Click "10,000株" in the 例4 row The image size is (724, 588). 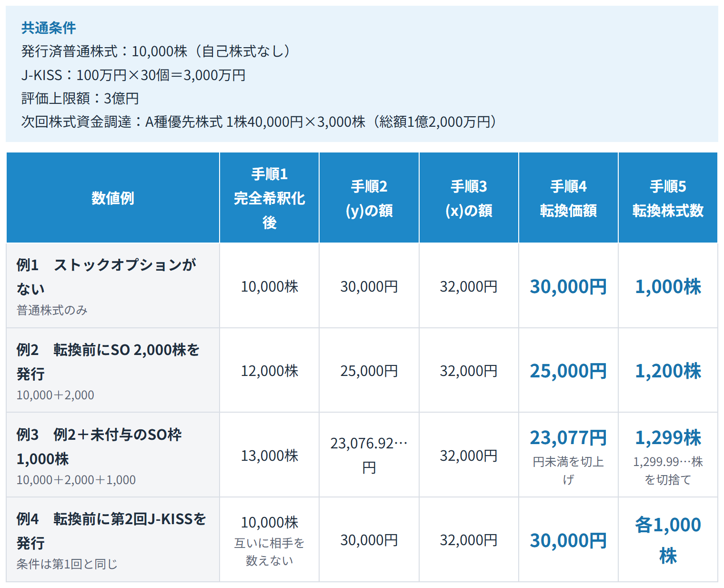coord(270,522)
